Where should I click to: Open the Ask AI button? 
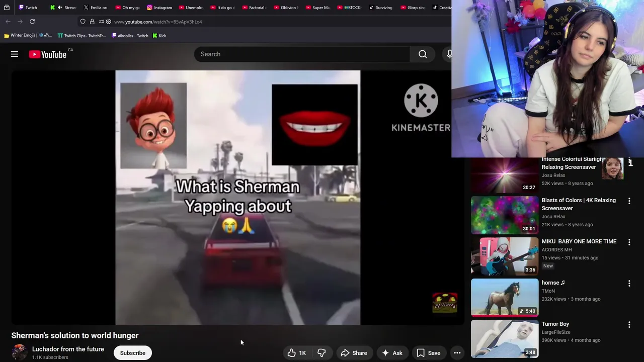click(392, 353)
